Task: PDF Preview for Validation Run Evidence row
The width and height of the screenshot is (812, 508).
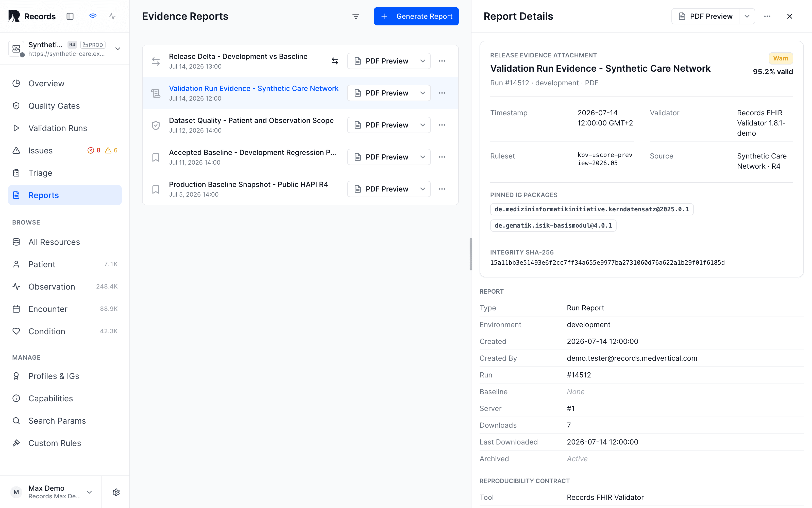Action: tap(381, 93)
